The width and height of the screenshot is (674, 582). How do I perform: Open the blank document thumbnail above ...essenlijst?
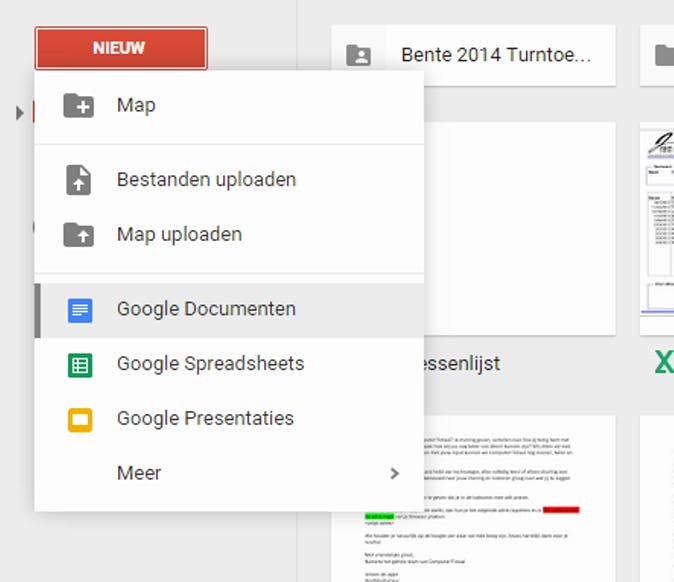click(520, 229)
